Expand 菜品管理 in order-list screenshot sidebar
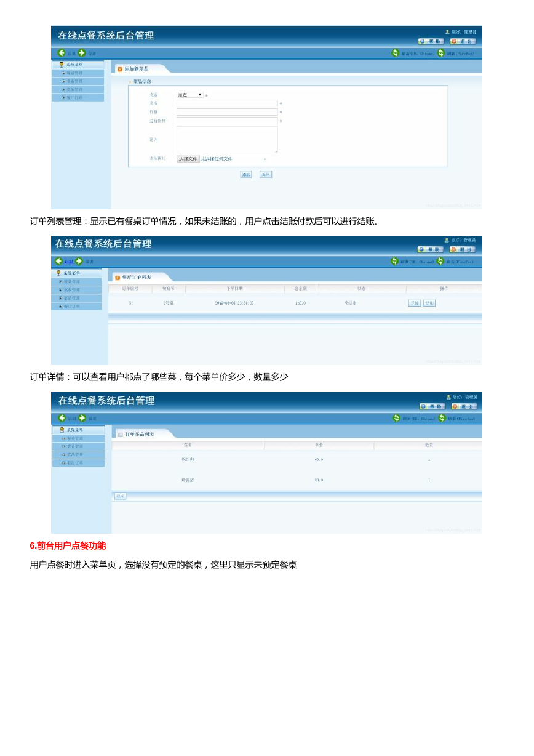Screen dimensions: 534x756 click(x=60, y=298)
